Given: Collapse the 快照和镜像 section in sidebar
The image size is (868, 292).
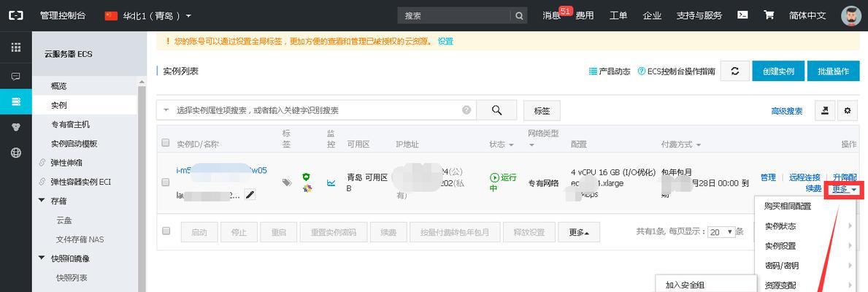Looking at the screenshot, I should pos(42,258).
